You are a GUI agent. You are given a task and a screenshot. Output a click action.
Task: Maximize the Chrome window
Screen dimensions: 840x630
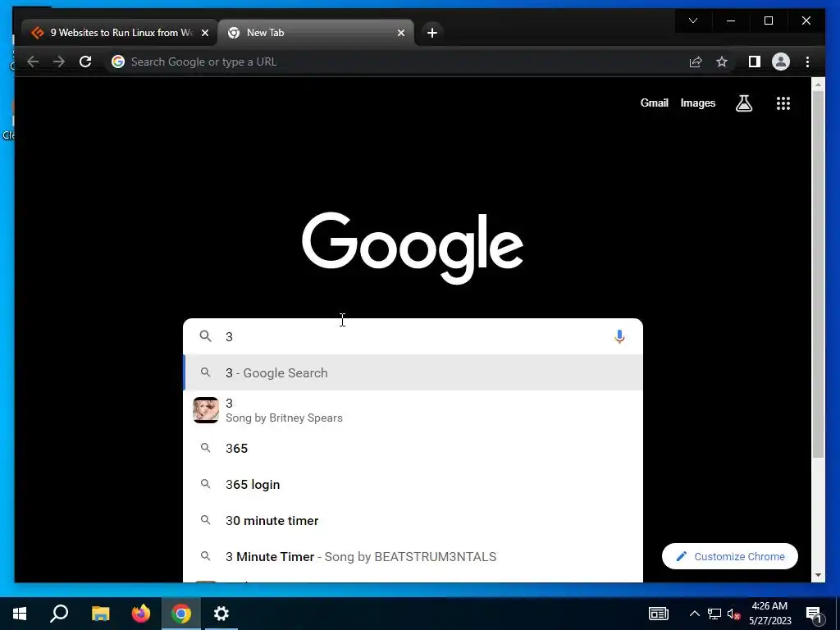click(x=768, y=21)
